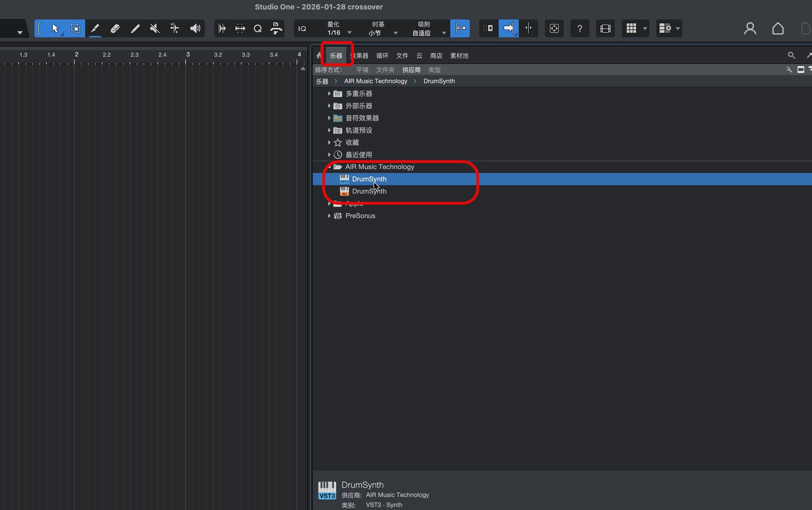Expand the PreSonus vendor folder

(x=329, y=216)
